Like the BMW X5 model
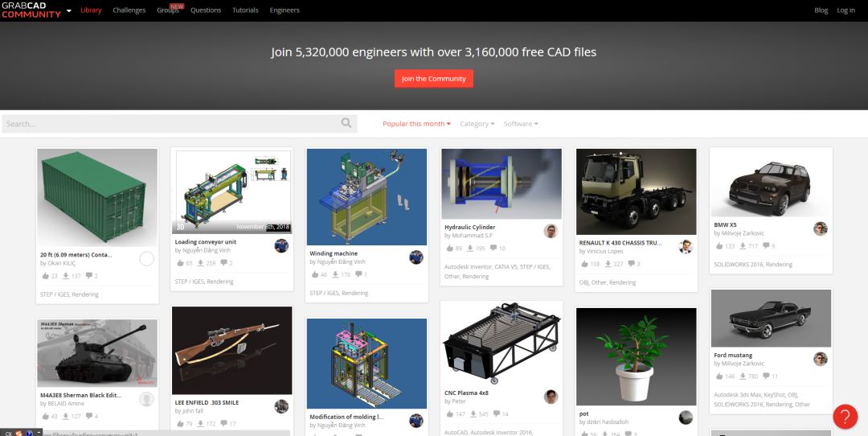The width and height of the screenshot is (868, 436). pos(719,246)
